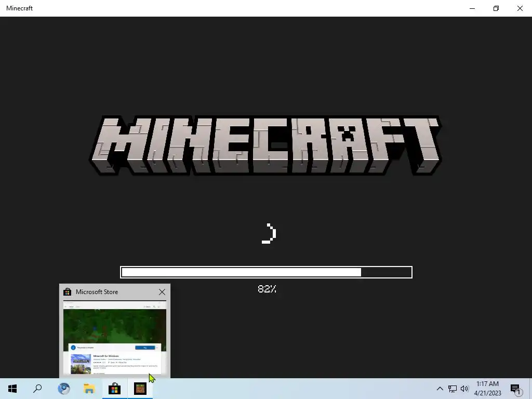Open taskbar search magnifier
Screen dimensions: 532x399
pos(37,389)
